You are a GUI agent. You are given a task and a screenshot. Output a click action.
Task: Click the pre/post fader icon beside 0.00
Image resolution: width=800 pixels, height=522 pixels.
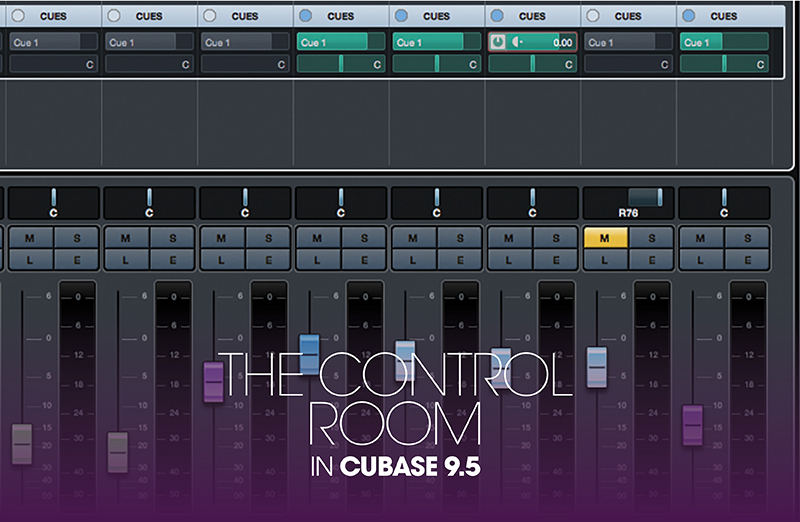(x=515, y=42)
